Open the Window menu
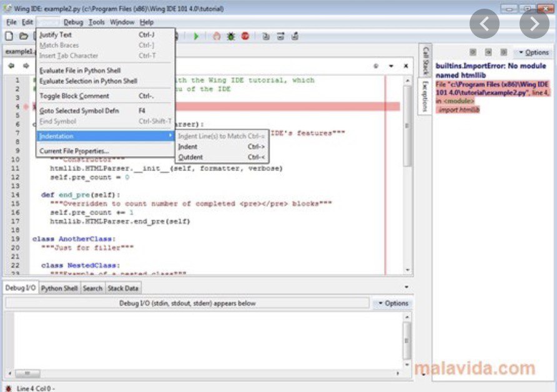Viewport: 557px width, 392px height. [122, 22]
